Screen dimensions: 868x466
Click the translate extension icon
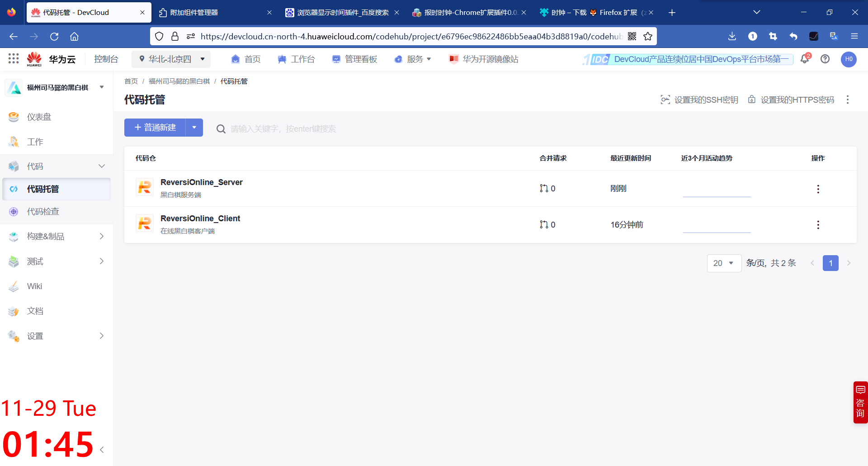point(834,36)
